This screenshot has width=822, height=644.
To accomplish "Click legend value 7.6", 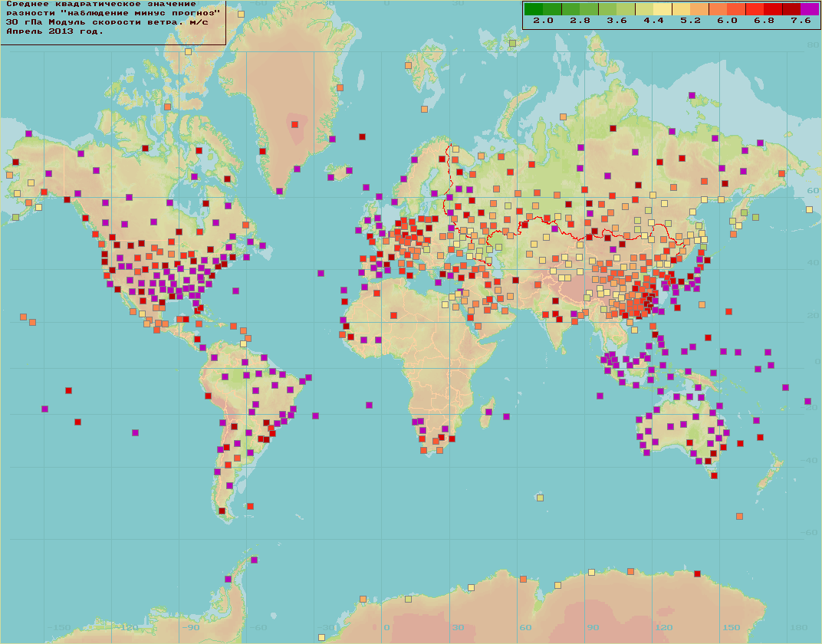I will [801, 21].
